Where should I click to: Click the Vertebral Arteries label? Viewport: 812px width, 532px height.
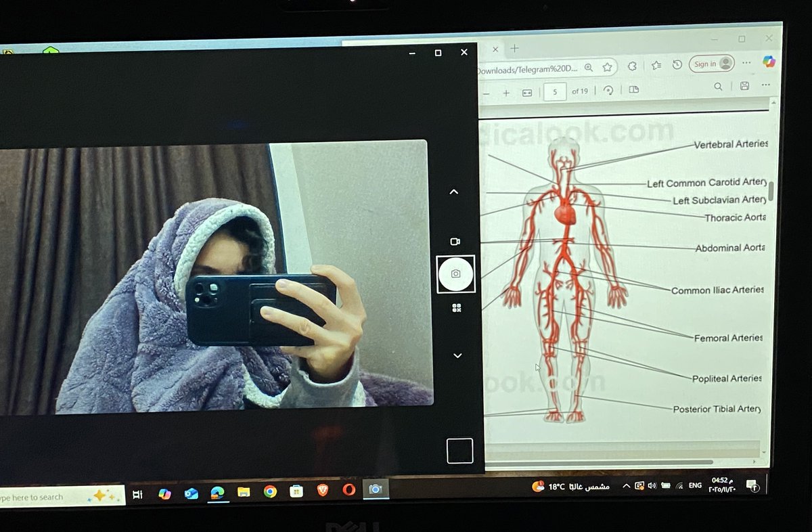(731, 144)
